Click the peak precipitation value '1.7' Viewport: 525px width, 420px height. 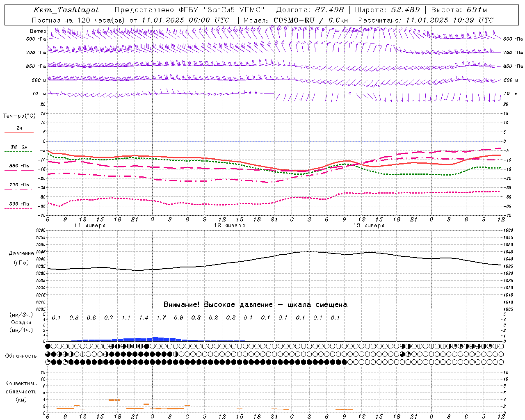(x=161, y=317)
